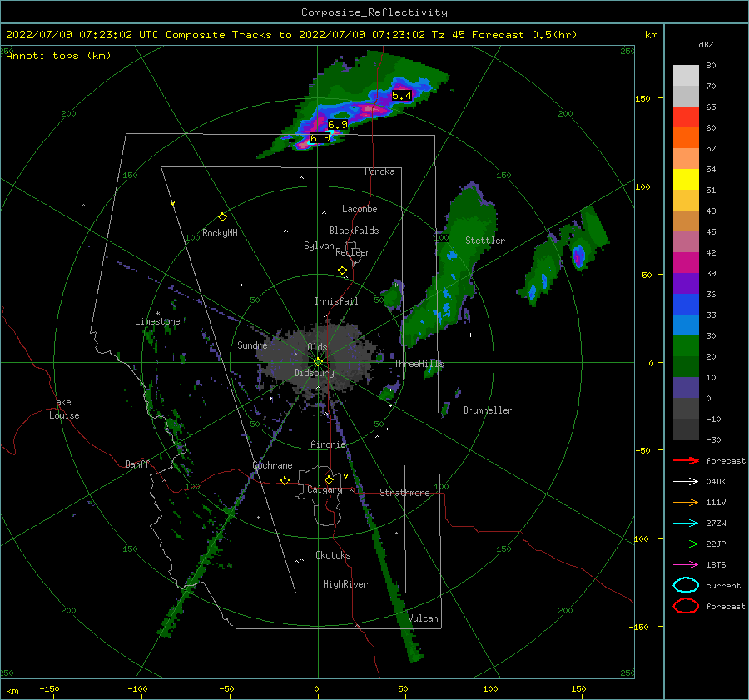Click the red forecast arrow in legend
The width and height of the screenshot is (749, 700).
(x=686, y=460)
